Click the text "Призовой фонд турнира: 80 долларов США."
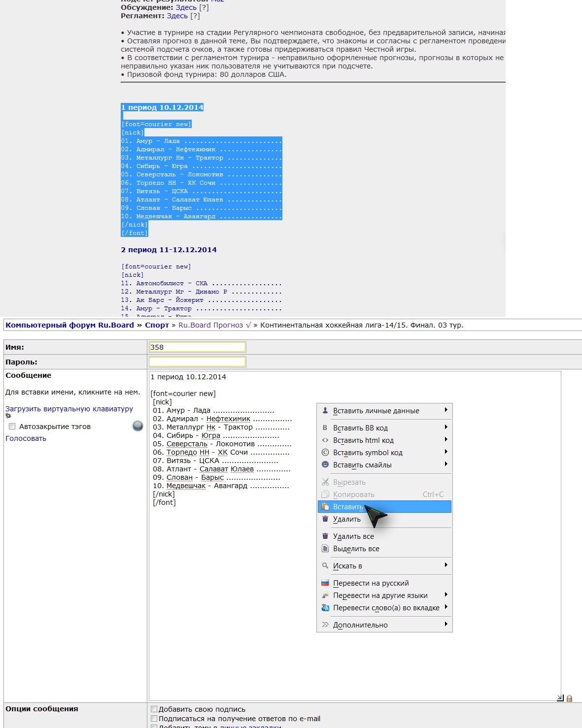 [x=206, y=74]
